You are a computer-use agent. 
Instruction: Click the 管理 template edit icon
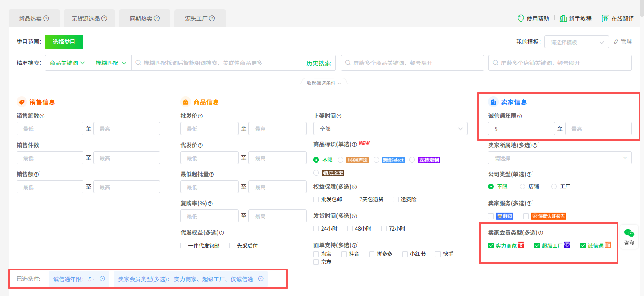(616, 42)
